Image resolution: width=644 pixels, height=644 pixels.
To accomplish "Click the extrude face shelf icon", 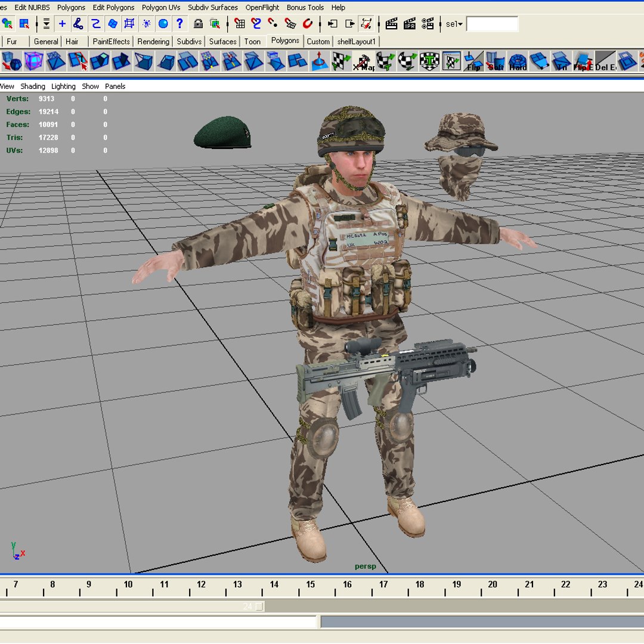I will click(100, 61).
